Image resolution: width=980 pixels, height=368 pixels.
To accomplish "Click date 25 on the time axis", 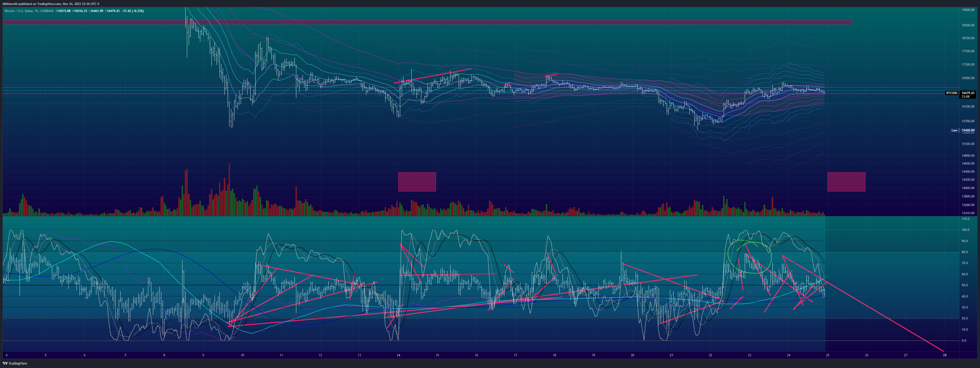I will pyautogui.click(x=828, y=355).
